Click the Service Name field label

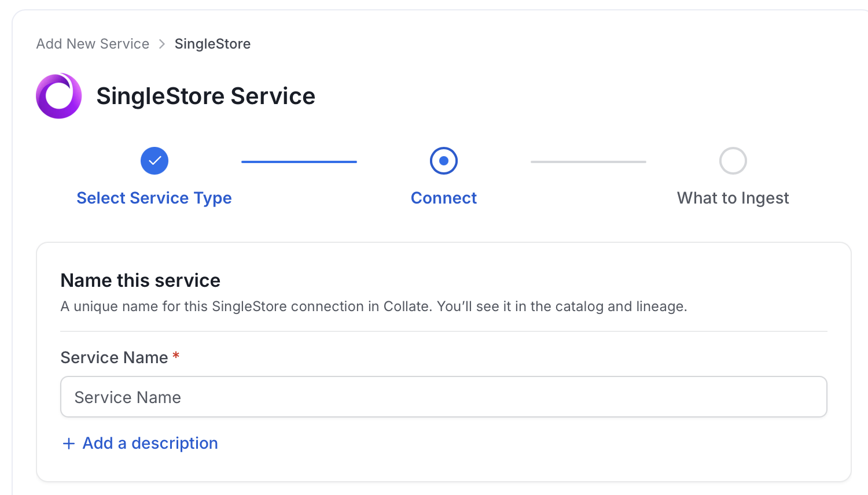(114, 357)
